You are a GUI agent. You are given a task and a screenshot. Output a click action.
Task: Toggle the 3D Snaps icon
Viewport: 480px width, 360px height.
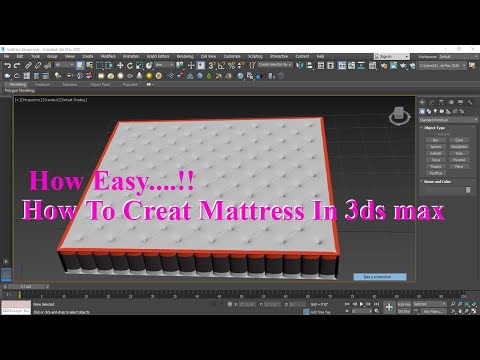211,66
